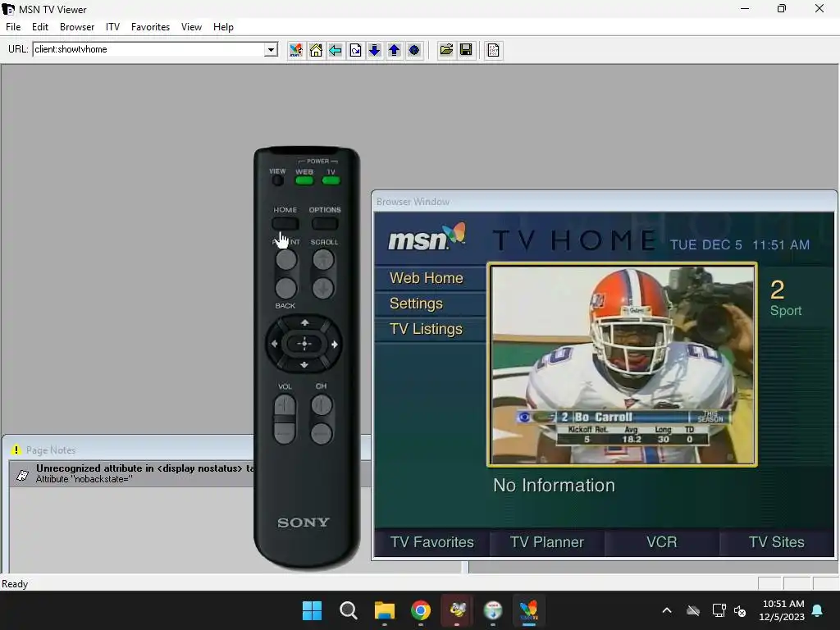Click the MSN start page toolbar icon
This screenshot has height=630, width=840.
click(x=295, y=50)
